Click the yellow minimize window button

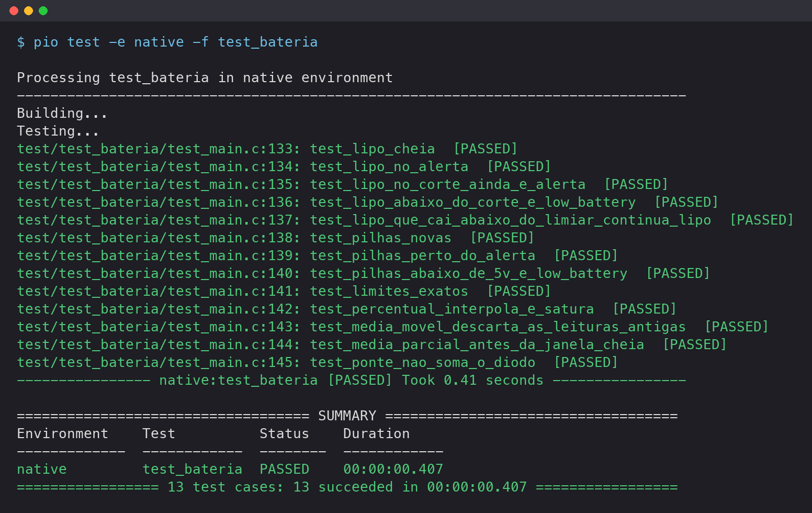(x=29, y=10)
